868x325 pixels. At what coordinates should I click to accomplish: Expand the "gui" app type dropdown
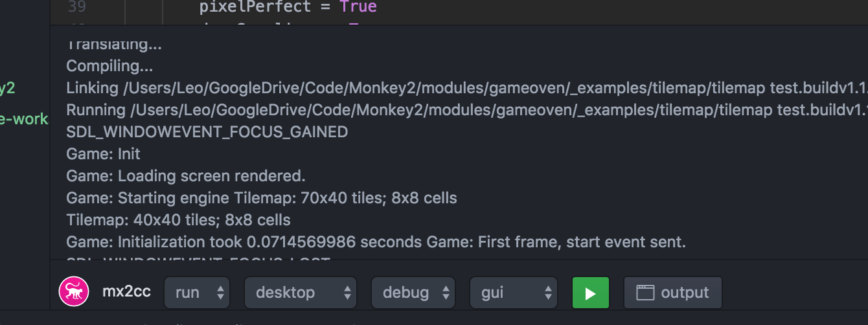(513, 293)
